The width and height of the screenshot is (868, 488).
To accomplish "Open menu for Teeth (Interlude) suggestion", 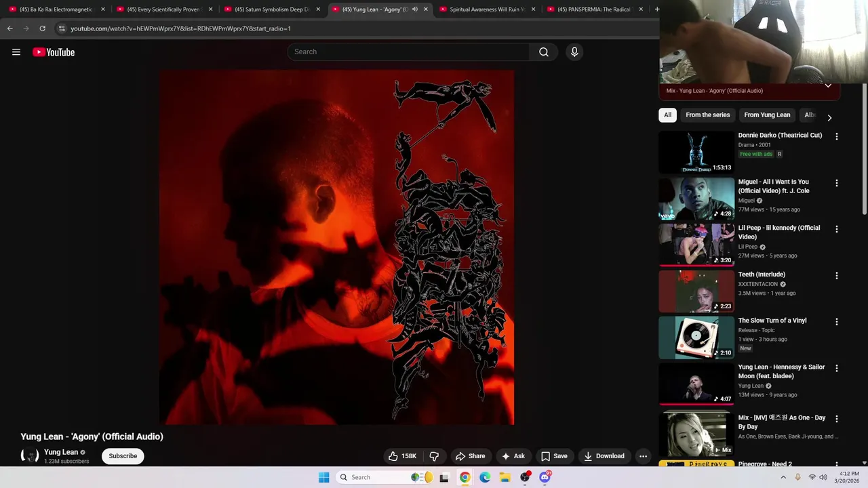I will coord(836,276).
